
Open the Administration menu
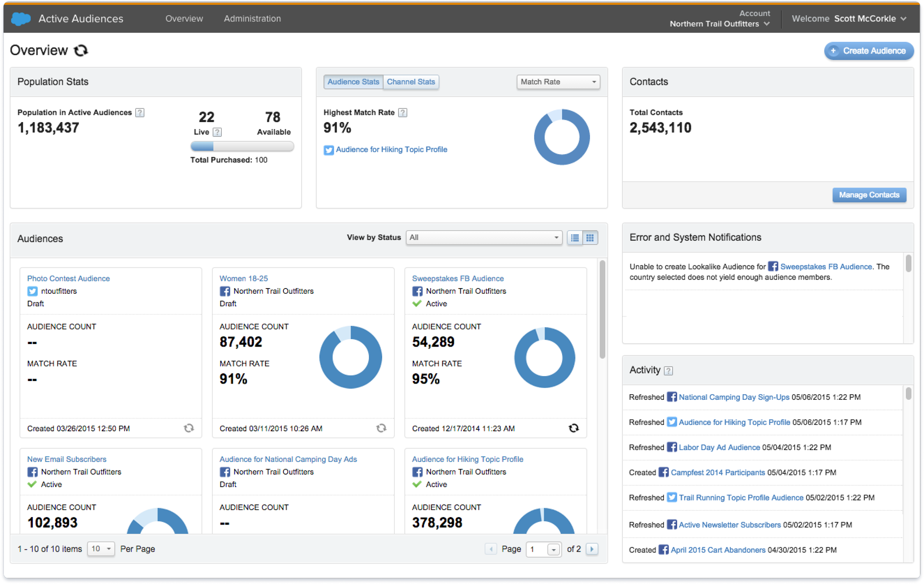252,18
